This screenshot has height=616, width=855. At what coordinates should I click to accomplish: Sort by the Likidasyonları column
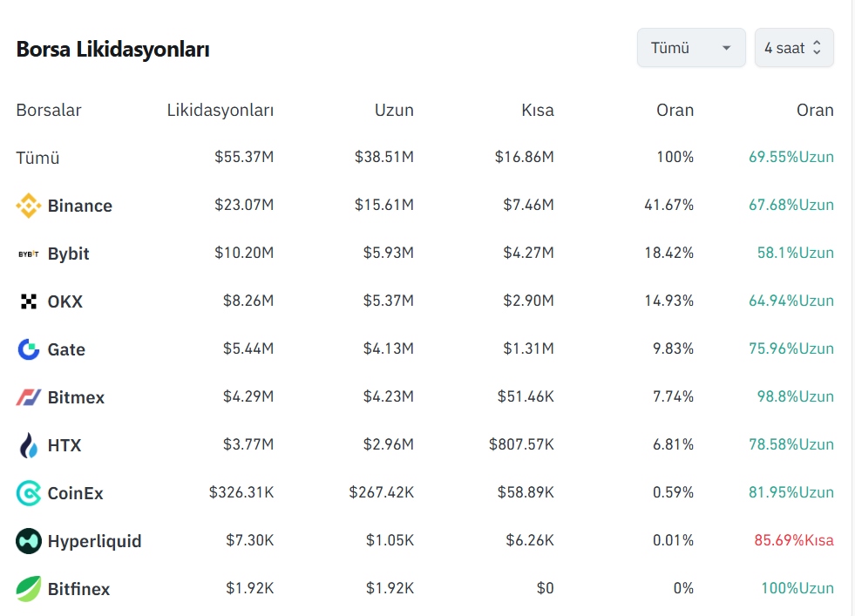(x=220, y=110)
